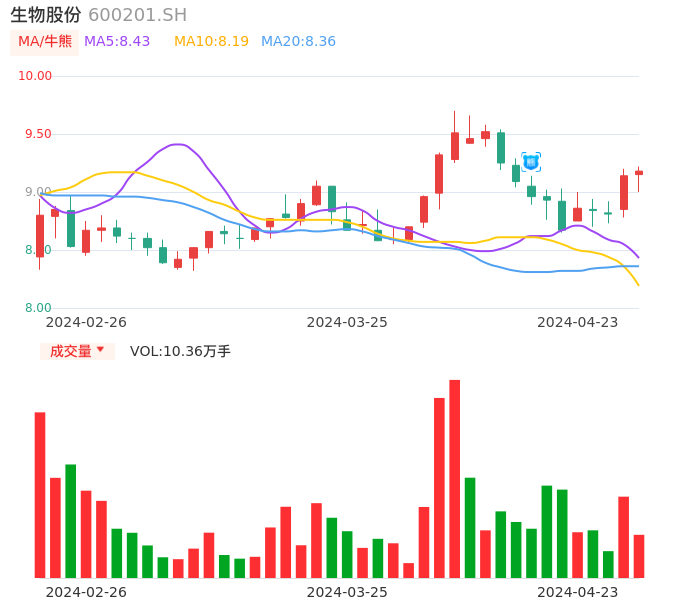The height and width of the screenshot is (606, 686).
Task: Click the first red volume bar on the left
Action: point(40,494)
